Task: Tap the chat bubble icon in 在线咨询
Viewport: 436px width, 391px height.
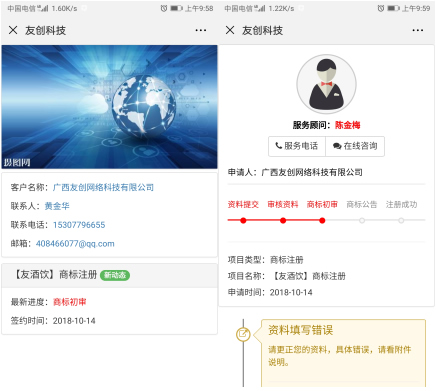Action: (x=337, y=146)
